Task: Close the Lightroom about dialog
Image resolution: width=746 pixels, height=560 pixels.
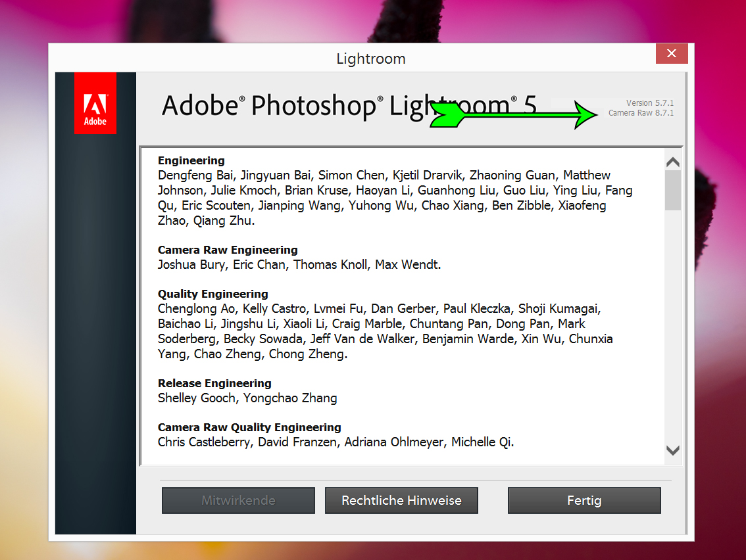Action: coord(671,53)
